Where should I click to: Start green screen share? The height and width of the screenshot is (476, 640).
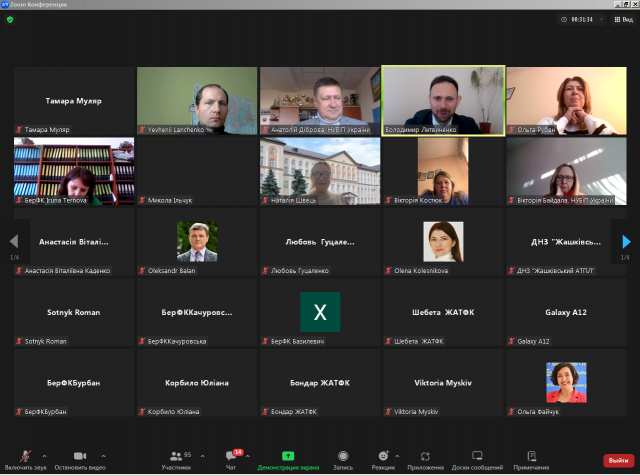pos(288,456)
